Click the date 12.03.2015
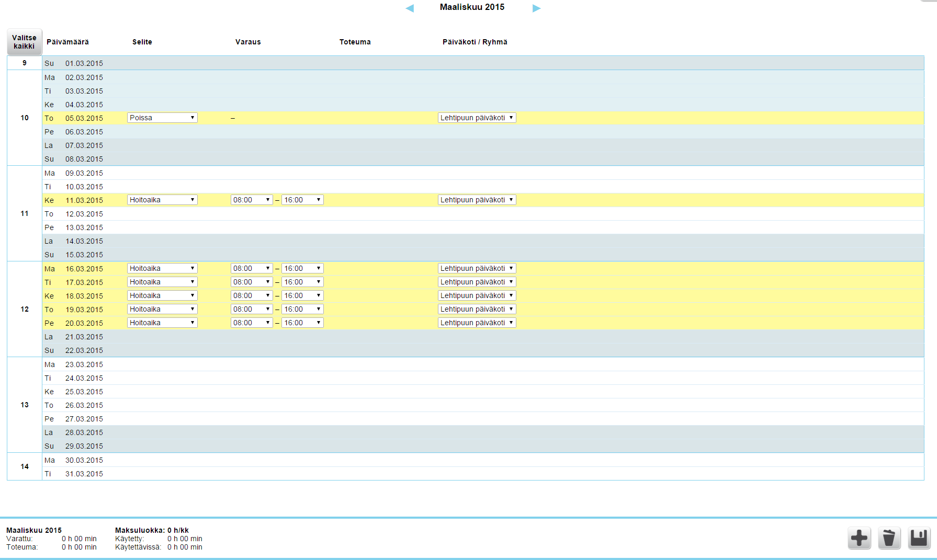The image size is (937, 560). pyautogui.click(x=84, y=214)
